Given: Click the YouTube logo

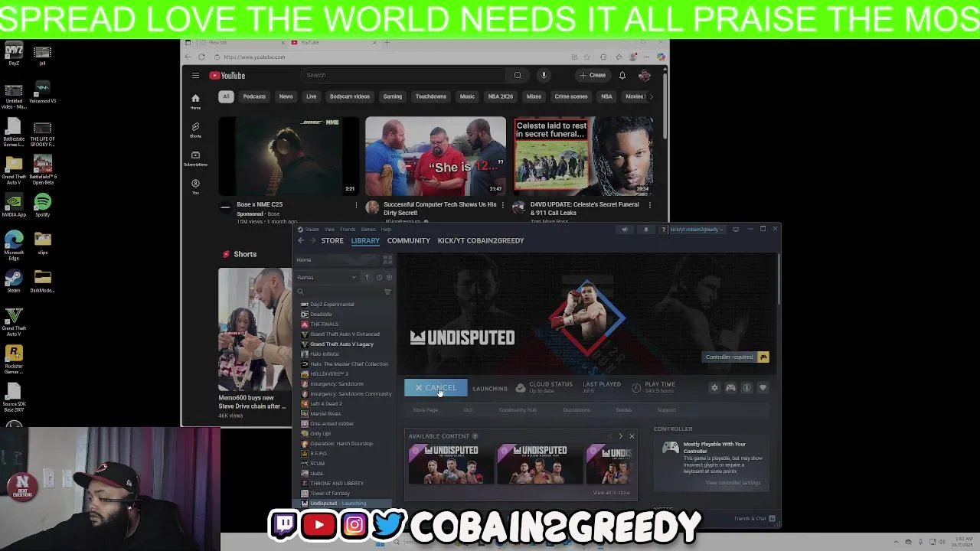Looking at the screenshot, I should click(x=227, y=76).
